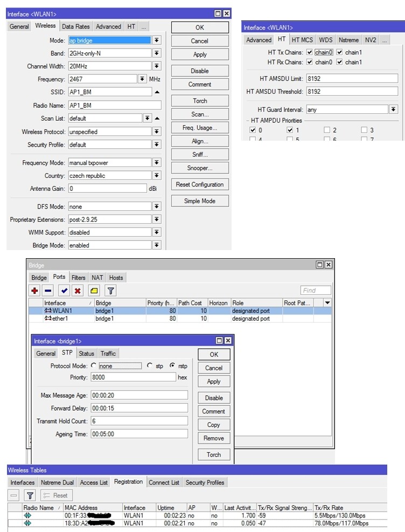Enable the port with the blue checkmark icon
Viewport: 405px width, 532px height.
[65, 291]
